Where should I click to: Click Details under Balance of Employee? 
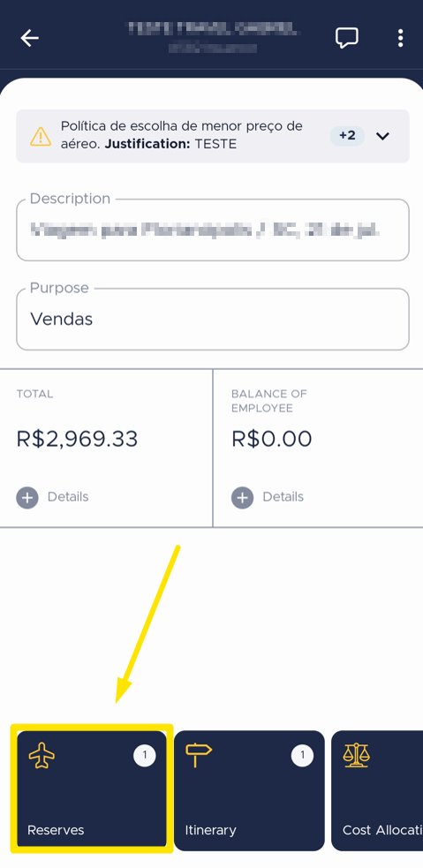(x=283, y=497)
